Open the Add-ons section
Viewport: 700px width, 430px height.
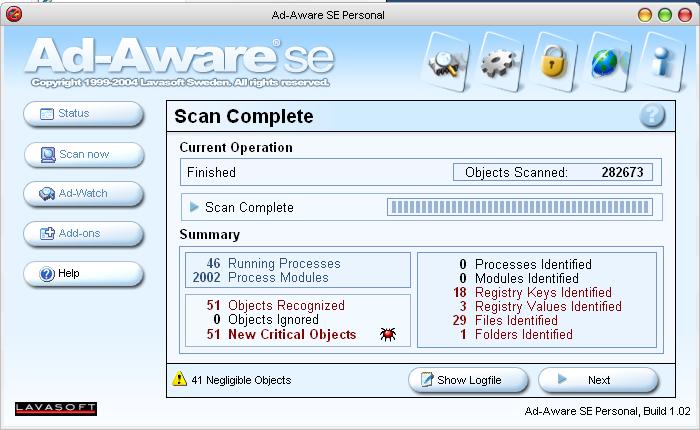(83, 234)
